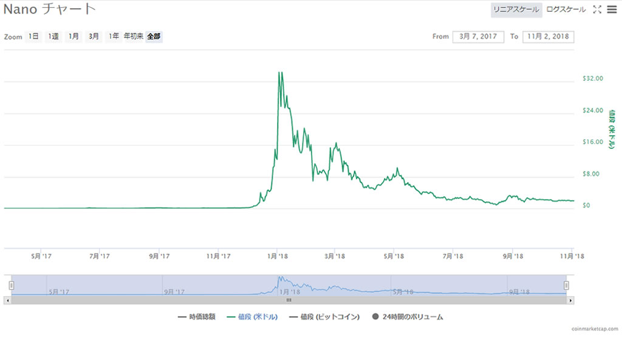
Task: Grab the right navigator range handle
Action: (x=566, y=285)
